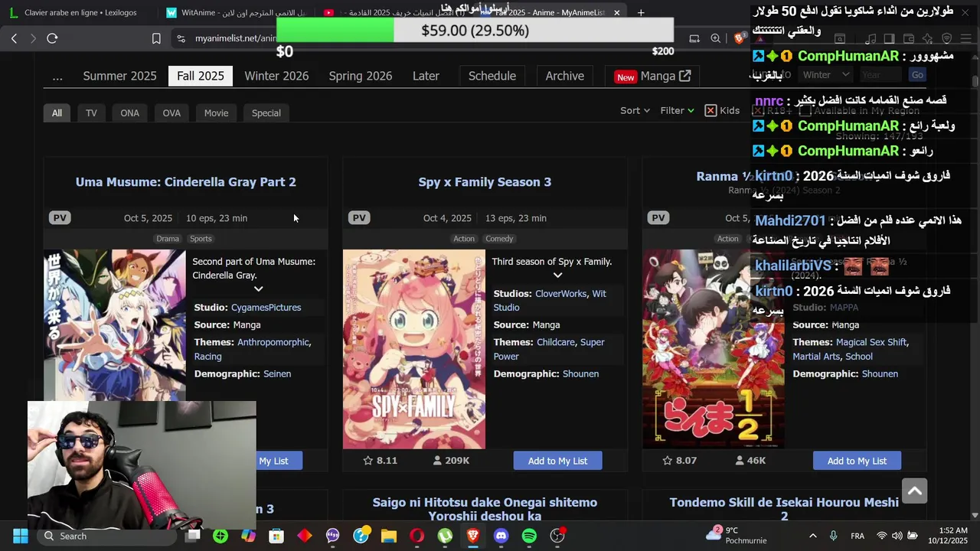Open the Brave Shields lion icon
This screenshot has height=551, width=980.
739,38
